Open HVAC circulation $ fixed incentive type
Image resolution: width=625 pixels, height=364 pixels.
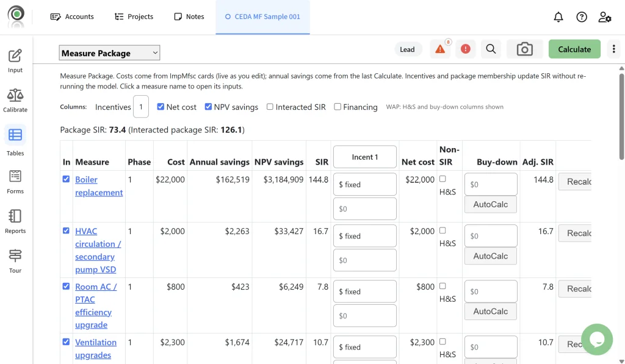click(x=365, y=236)
